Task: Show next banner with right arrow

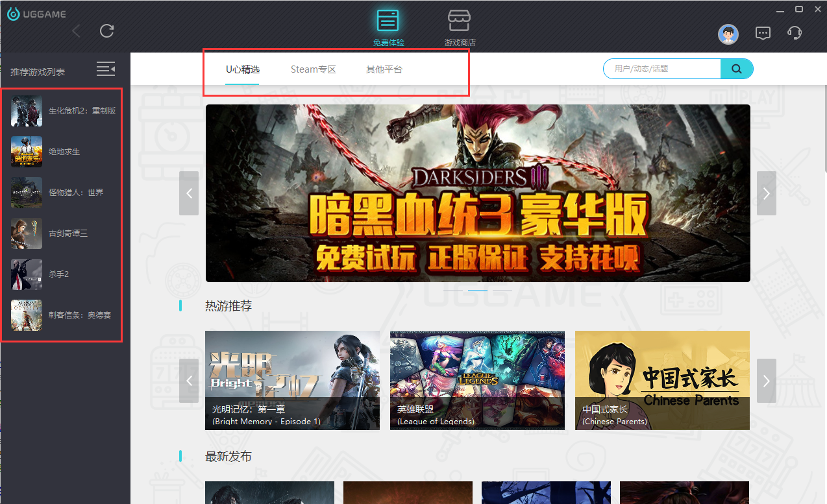Action: 767,193
